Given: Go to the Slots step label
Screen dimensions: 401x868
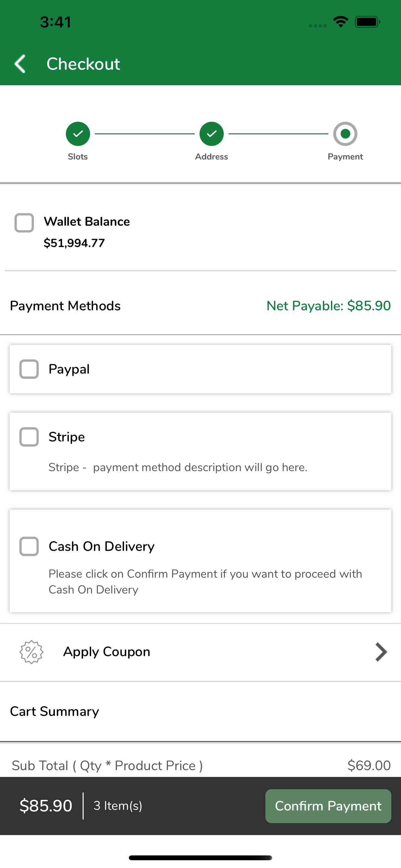Looking at the screenshot, I should (78, 157).
